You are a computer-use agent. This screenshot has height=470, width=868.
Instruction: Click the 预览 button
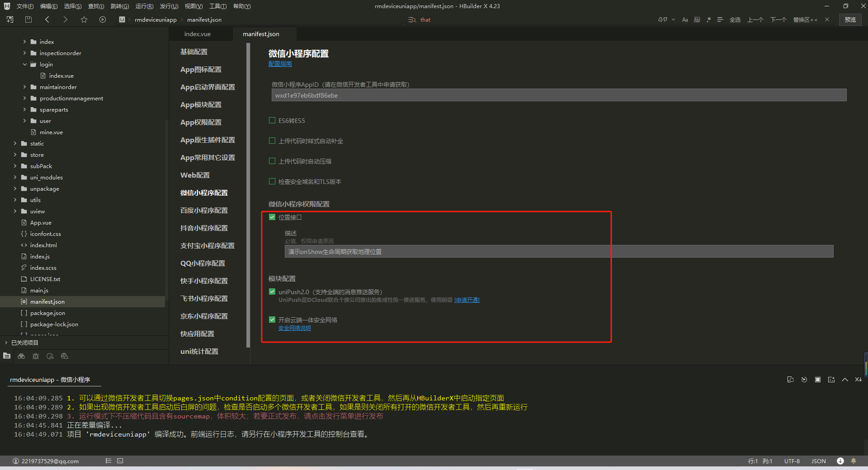(x=850, y=19)
